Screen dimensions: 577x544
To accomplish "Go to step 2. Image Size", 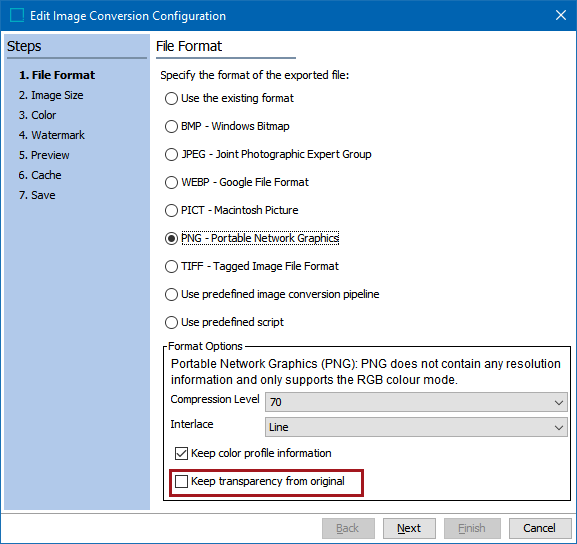I will point(51,95).
